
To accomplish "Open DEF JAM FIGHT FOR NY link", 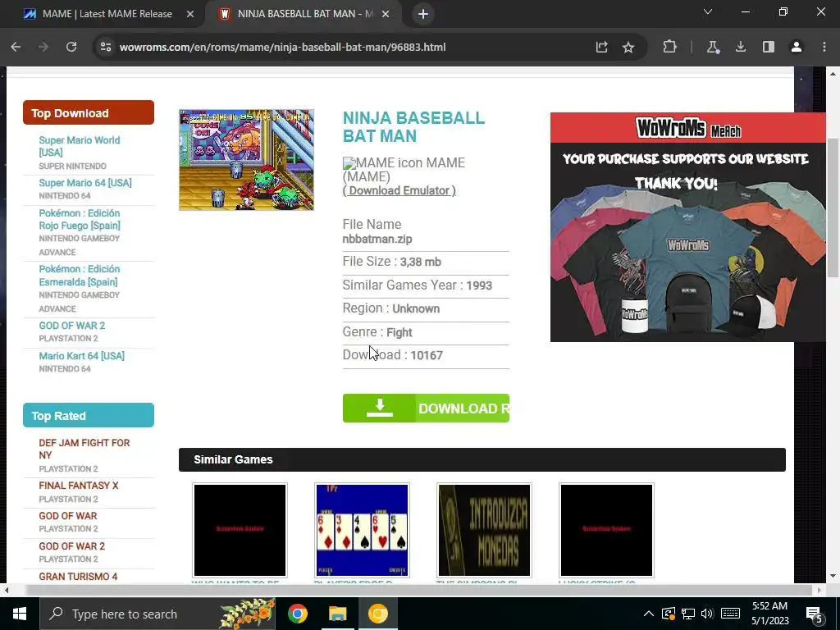I will point(84,449).
